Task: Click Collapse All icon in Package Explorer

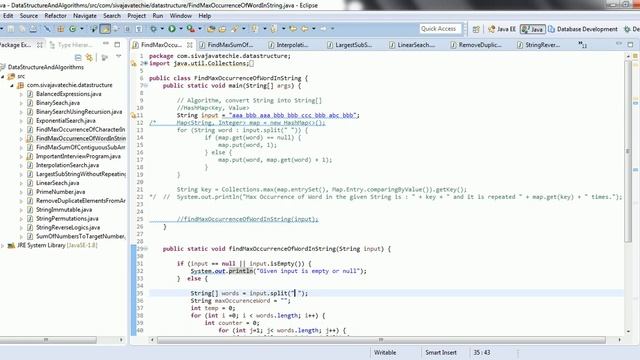Action: click(78, 58)
